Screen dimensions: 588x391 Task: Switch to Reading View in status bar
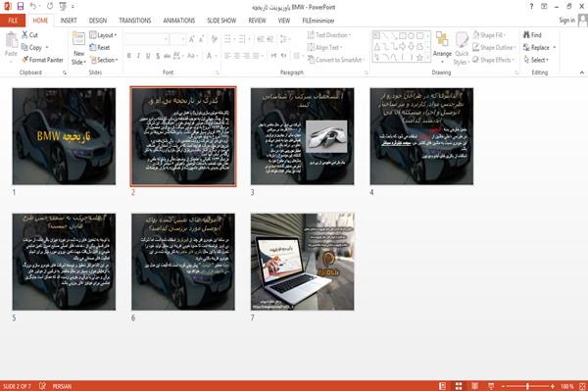(x=474, y=386)
